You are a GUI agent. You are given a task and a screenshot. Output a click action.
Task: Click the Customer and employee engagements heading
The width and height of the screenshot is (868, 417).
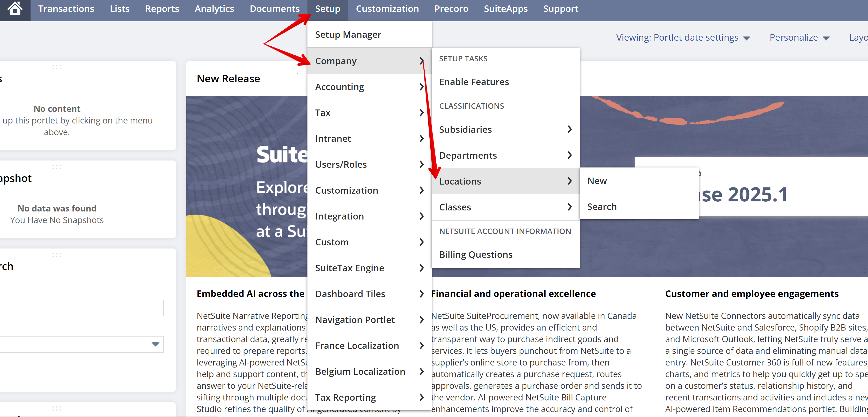752,294
